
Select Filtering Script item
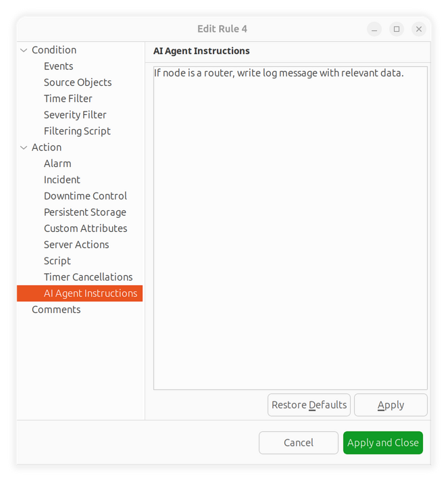tap(77, 131)
